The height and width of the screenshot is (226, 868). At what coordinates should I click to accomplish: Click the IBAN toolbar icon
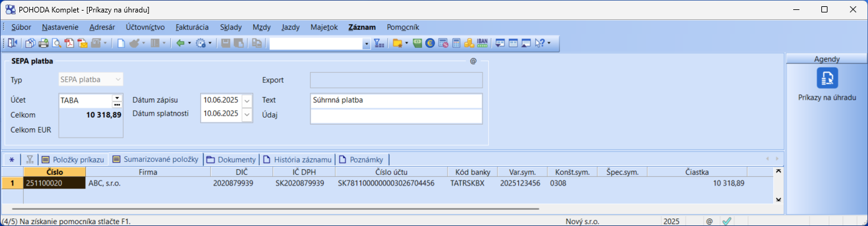tap(483, 44)
